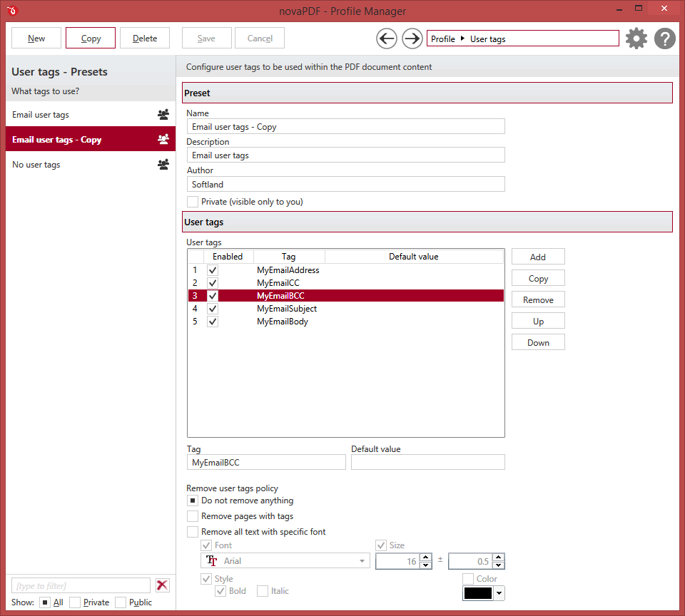The width and height of the screenshot is (685, 616).
Task: Move selected tag Down
Action: click(538, 342)
